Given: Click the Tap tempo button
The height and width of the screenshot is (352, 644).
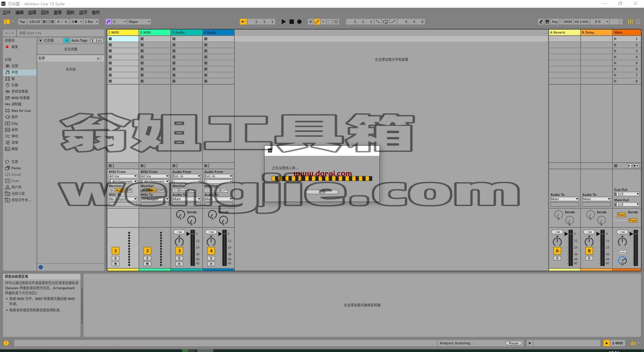Looking at the screenshot, I should pos(22,21).
